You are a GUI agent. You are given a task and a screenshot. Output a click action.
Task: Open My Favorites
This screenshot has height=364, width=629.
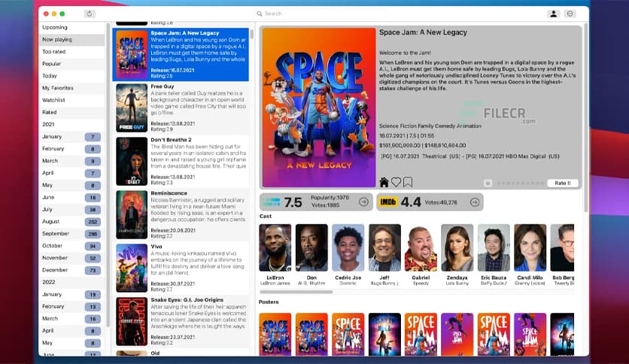point(71,88)
